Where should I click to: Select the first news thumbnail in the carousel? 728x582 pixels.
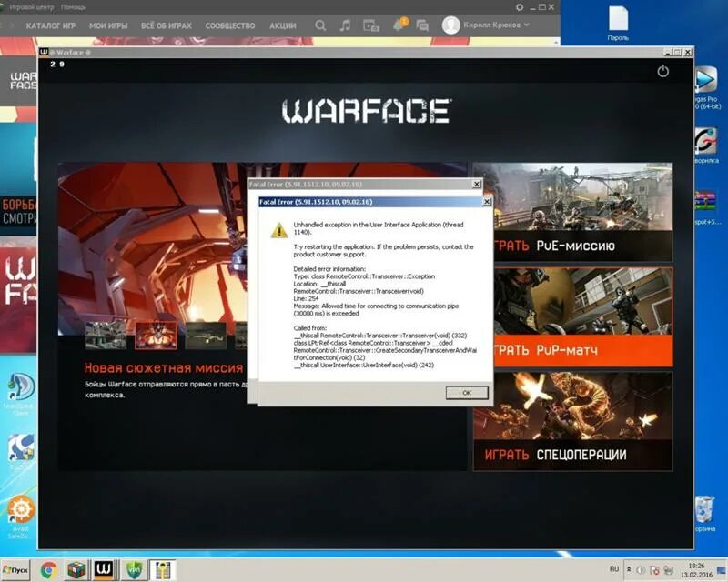point(106,335)
